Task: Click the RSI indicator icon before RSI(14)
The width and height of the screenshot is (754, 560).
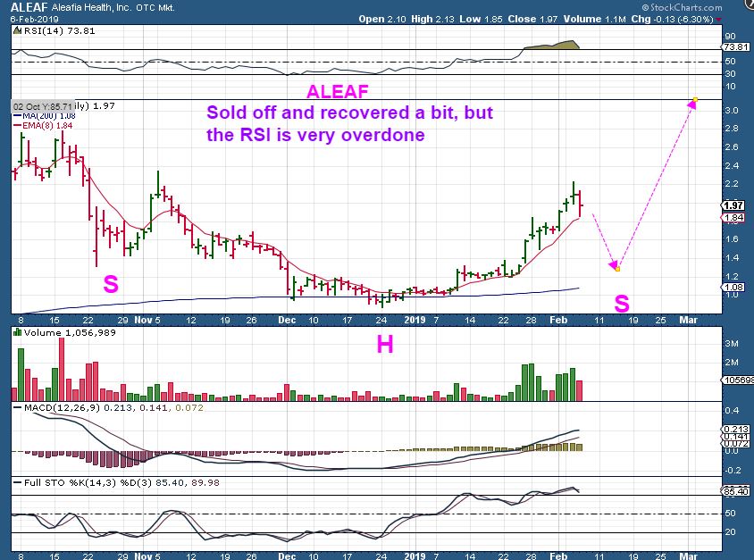Action: pos(17,30)
